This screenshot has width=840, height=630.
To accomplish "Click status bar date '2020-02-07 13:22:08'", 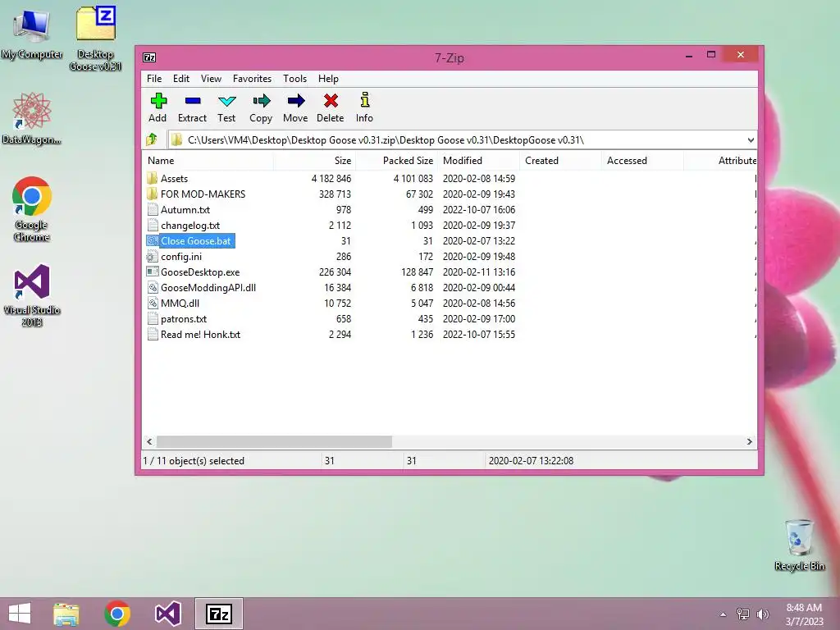I will (x=531, y=461).
